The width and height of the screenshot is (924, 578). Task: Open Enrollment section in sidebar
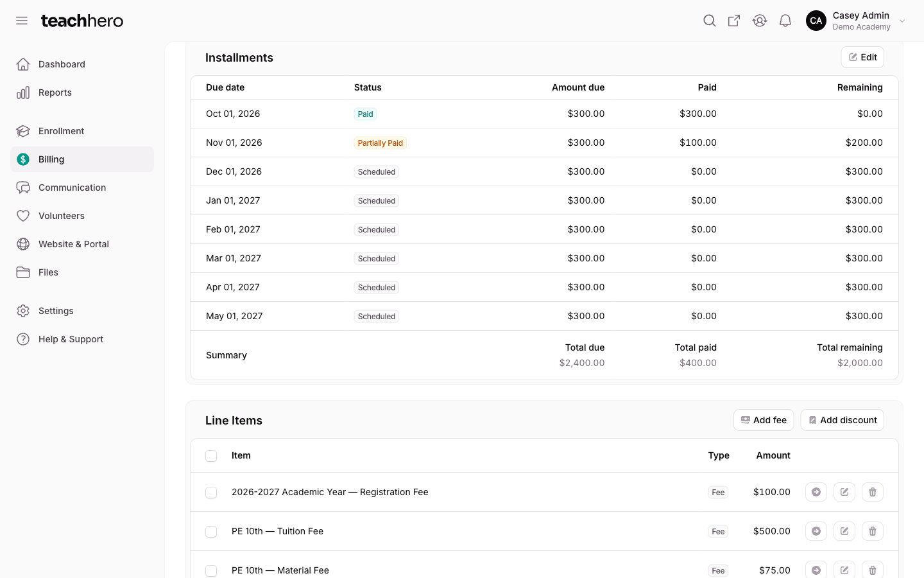[82, 131]
